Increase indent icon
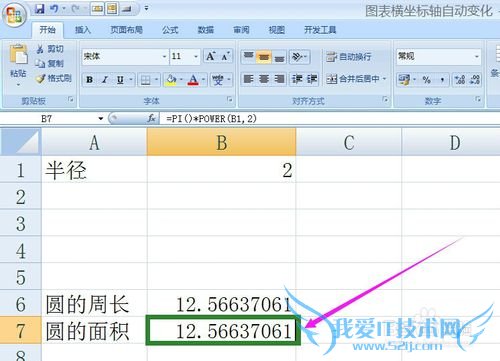Image resolution: width=500 pixels, height=361 pixels. click(312, 79)
